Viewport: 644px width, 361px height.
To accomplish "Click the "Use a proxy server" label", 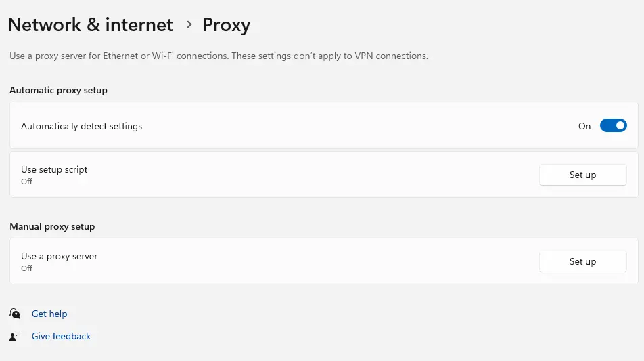I will 60,256.
